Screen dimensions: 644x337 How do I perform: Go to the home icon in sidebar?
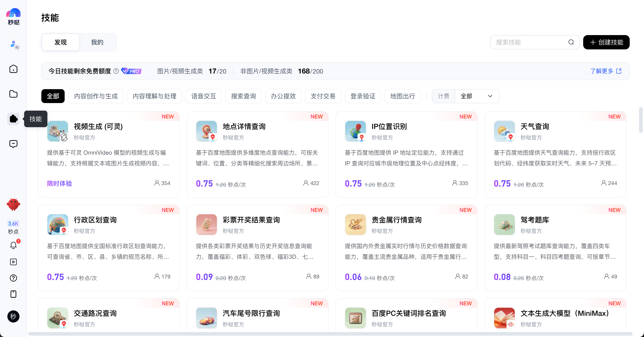pyautogui.click(x=13, y=69)
